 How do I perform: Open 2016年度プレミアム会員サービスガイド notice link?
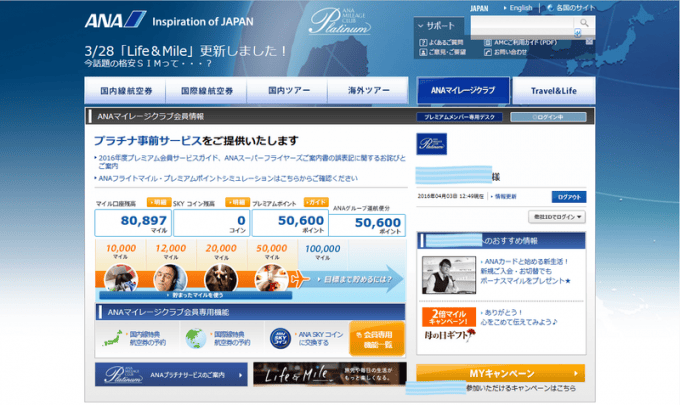pos(252,162)
